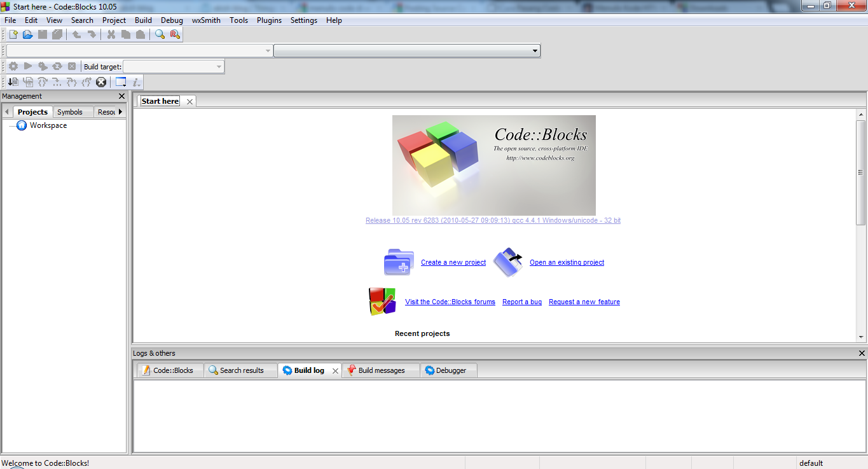Click the Run play icon
Screen dimensions: 868x469
[28, 66]
